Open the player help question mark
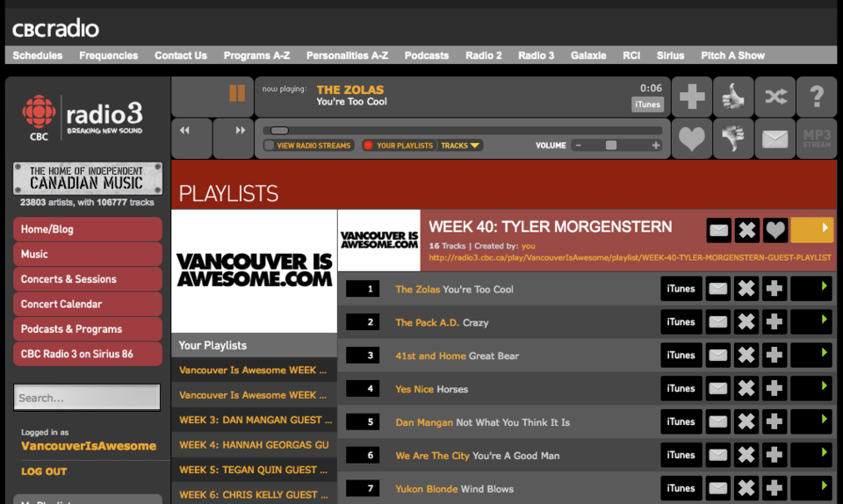 [x=817, y=97]
